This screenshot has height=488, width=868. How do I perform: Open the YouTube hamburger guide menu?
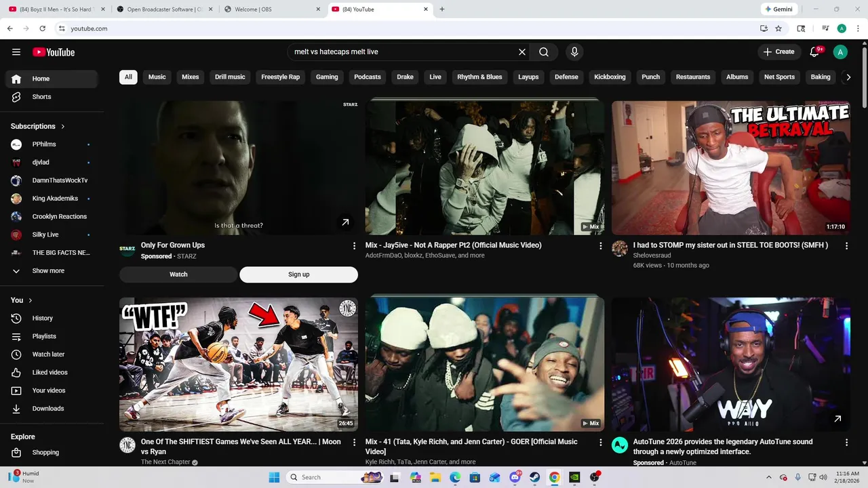click(16, 52)
